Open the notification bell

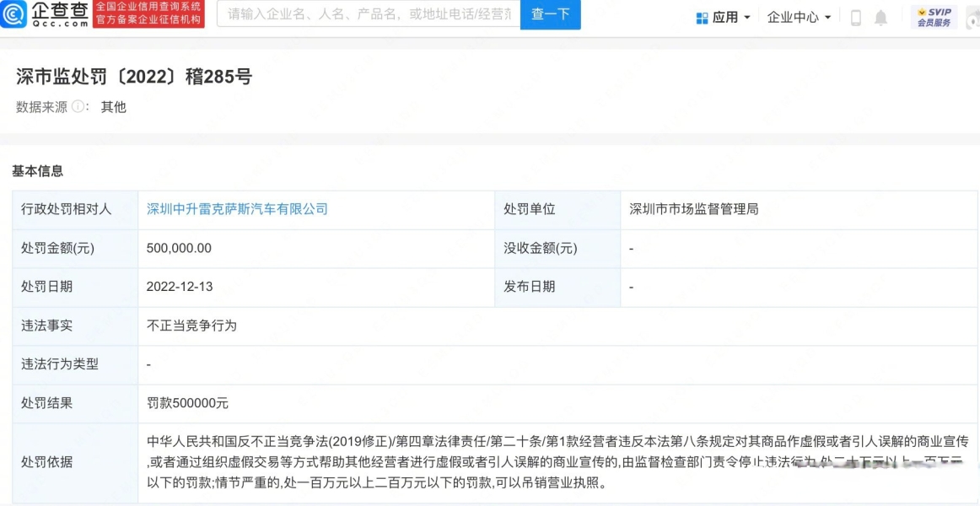(x=880, y=18)
